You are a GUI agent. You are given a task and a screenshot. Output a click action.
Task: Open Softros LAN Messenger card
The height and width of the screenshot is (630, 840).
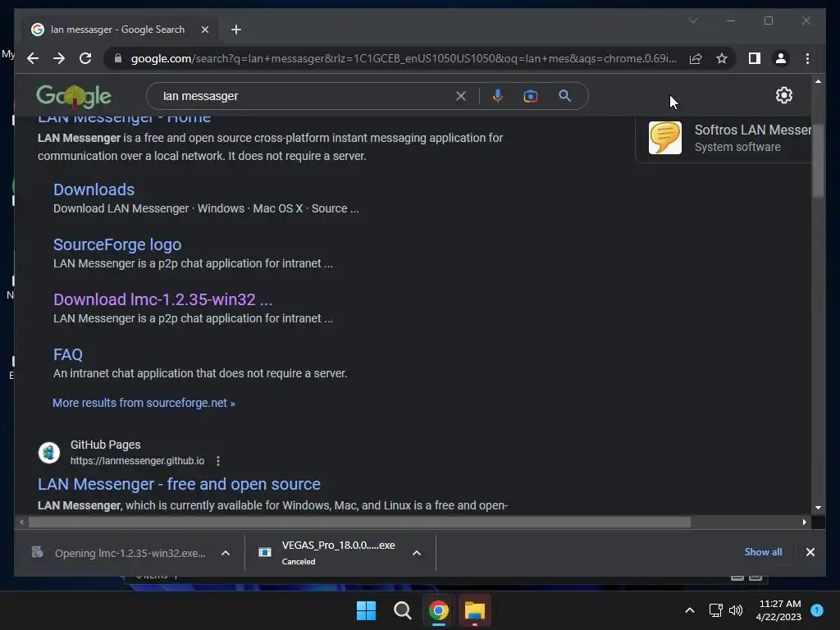coord(724,138)
